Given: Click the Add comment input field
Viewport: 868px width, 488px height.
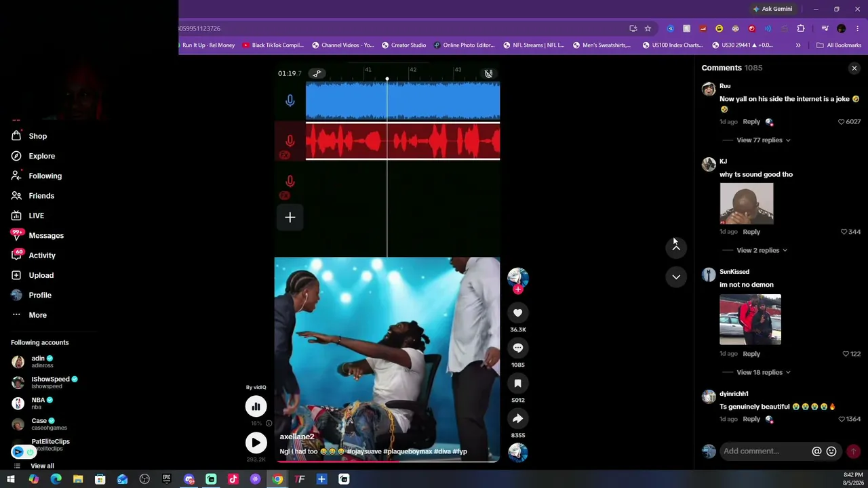Looking at the screenshot, I should point(766,451).
